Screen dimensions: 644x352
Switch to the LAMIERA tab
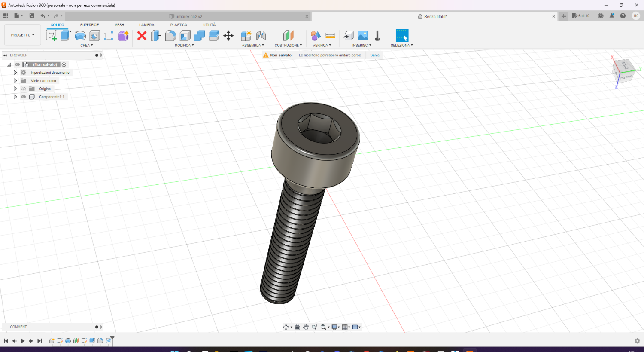[146, 25]
